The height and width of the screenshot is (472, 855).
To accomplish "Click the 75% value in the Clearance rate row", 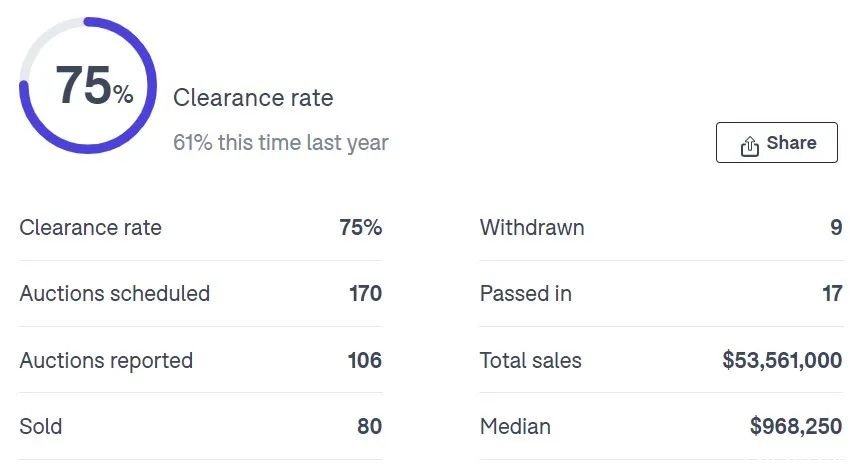I will [x=360, y=227].
